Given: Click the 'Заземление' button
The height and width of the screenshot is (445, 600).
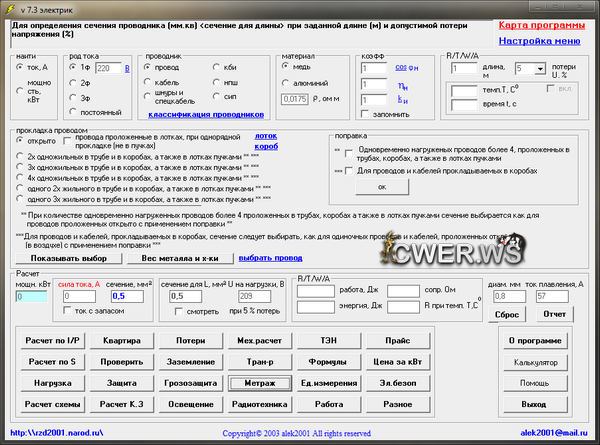Looking at the screenshot, I should click(189, 361).
